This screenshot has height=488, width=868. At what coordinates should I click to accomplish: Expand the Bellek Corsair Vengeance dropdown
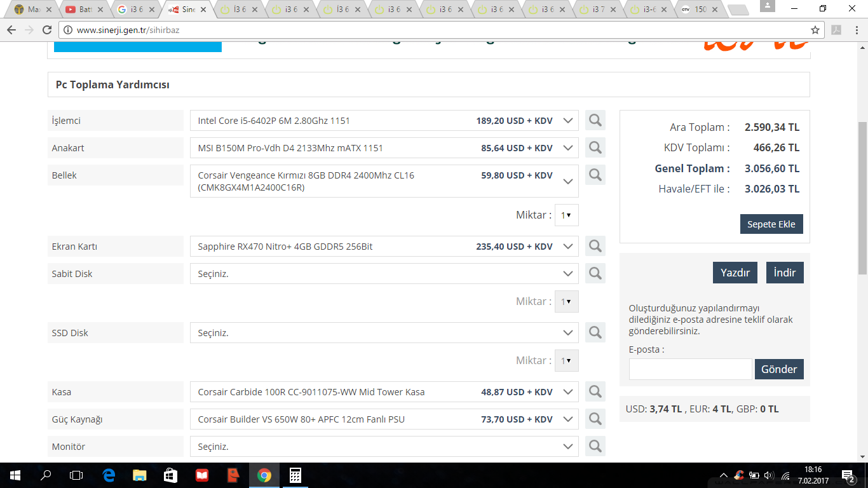pyautogui.click(x=384, y=181)
